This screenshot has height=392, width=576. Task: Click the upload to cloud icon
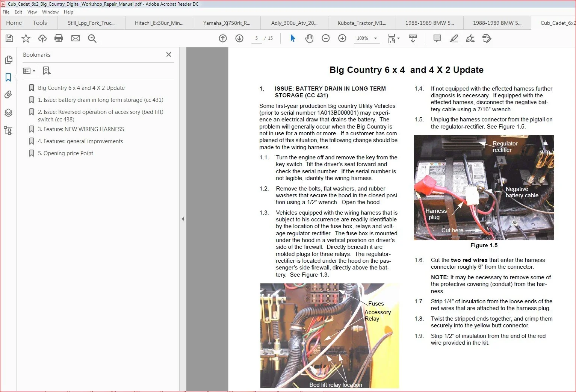click(x=42, y=38)
